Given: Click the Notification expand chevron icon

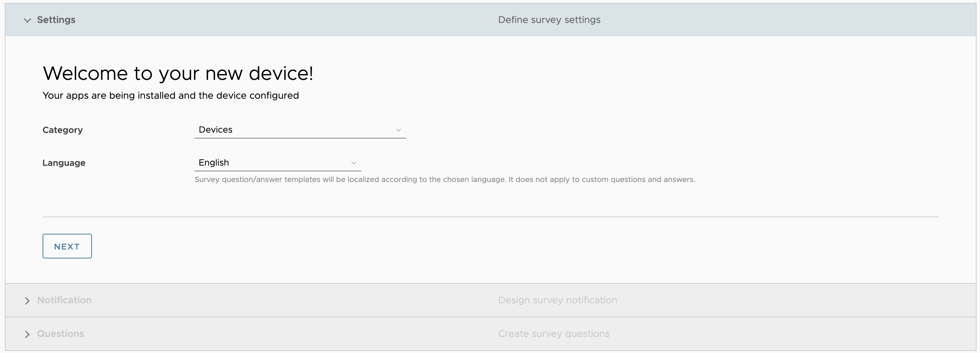Looking at the screenshot, I should pyautogui.click(x=27, y=301).
